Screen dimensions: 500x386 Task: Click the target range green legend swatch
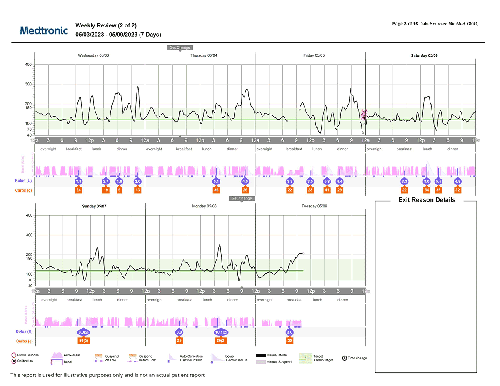click(305, 358)
